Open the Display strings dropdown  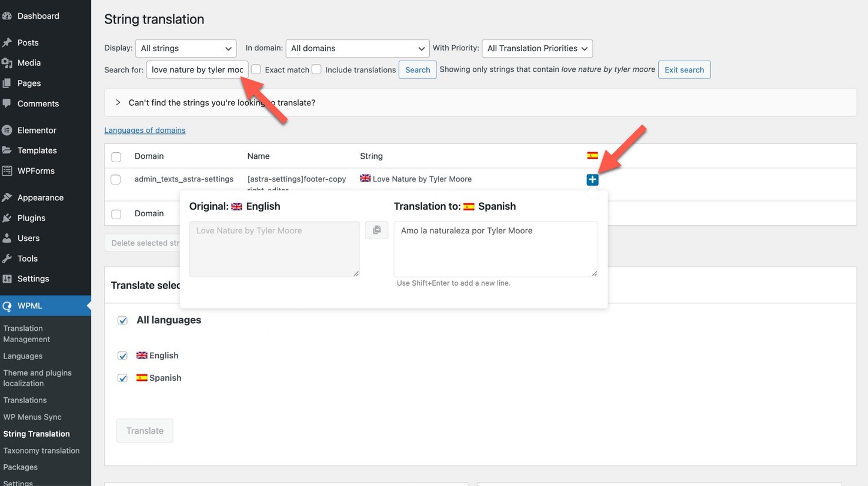coord(186,48)
